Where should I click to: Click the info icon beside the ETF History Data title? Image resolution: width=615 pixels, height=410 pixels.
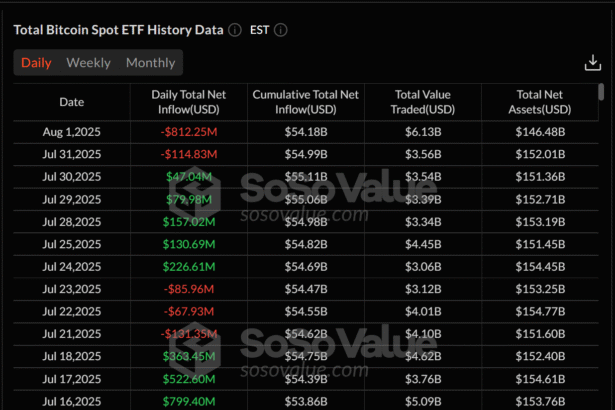pos(234,30)
